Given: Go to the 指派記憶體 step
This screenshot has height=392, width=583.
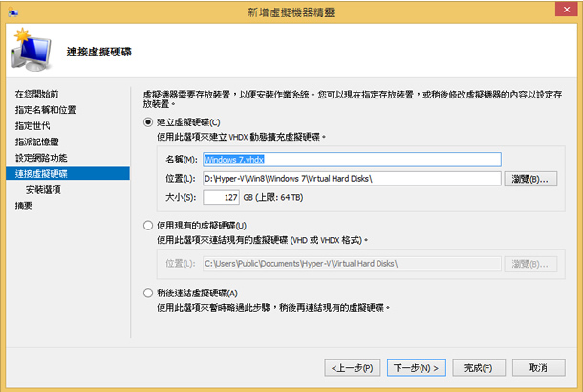Looking at the screenshot, I should (x=37, y=142).
